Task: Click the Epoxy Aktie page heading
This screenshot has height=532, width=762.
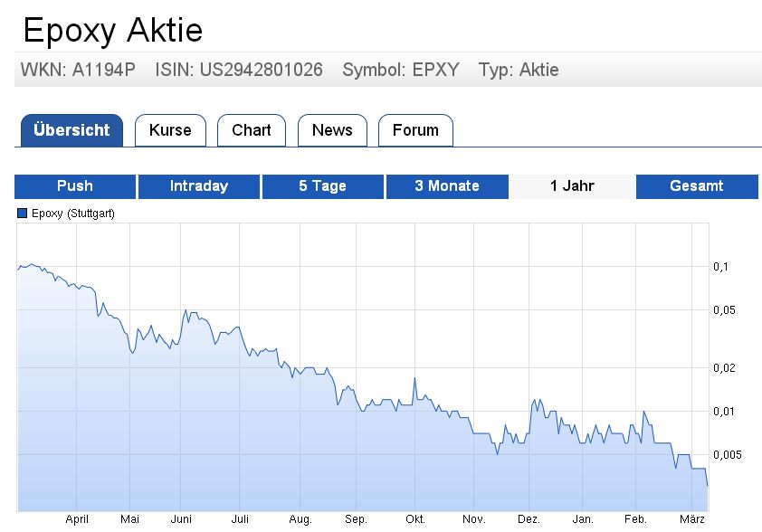Action: [112, 31]
